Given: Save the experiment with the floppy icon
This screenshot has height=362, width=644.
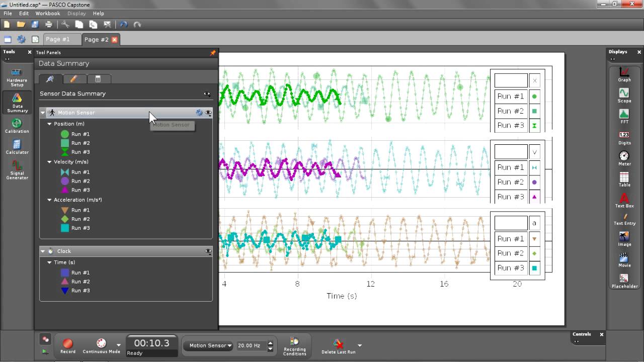Looking at the screenshot, I should (35, 24).
